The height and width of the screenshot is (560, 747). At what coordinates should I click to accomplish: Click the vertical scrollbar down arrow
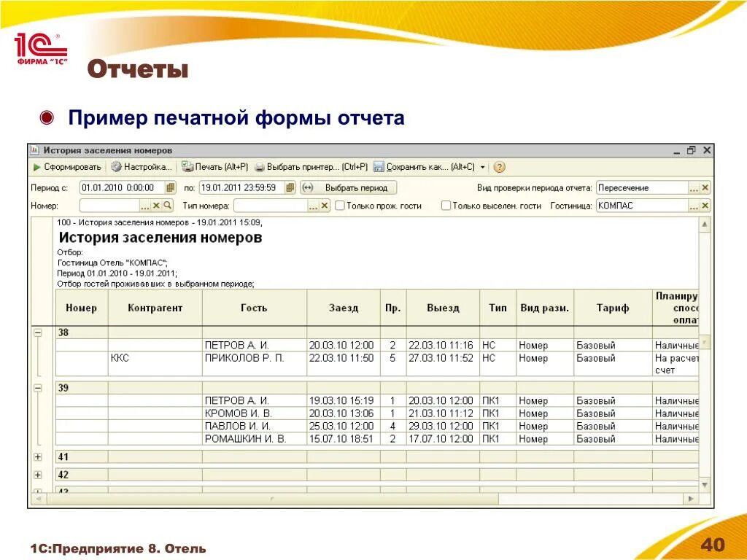point(705,485)
